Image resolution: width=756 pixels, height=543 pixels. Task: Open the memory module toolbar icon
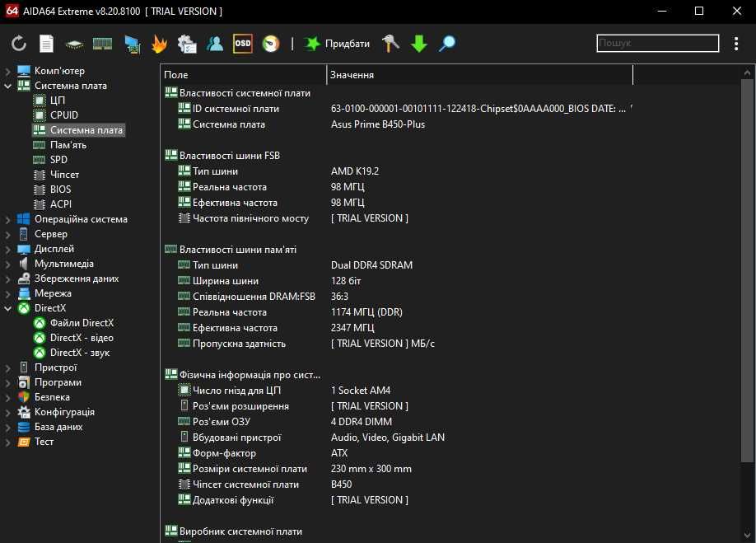pos(102,44)
